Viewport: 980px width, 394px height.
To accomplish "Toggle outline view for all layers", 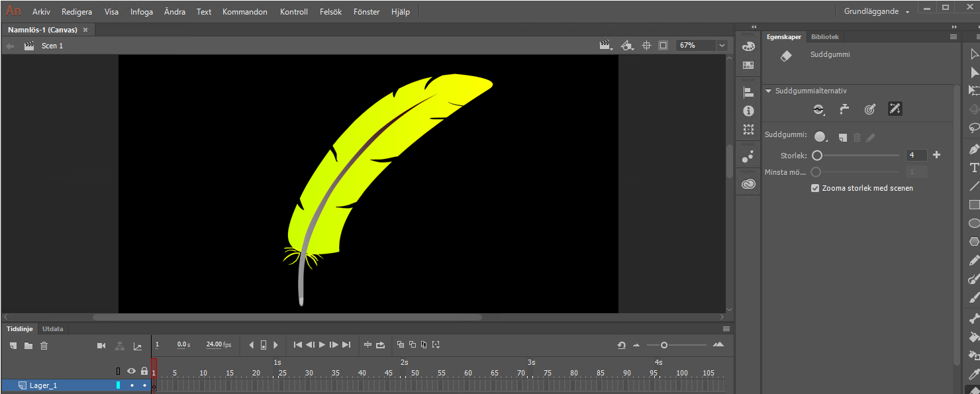I will click(x=119, y=371).
